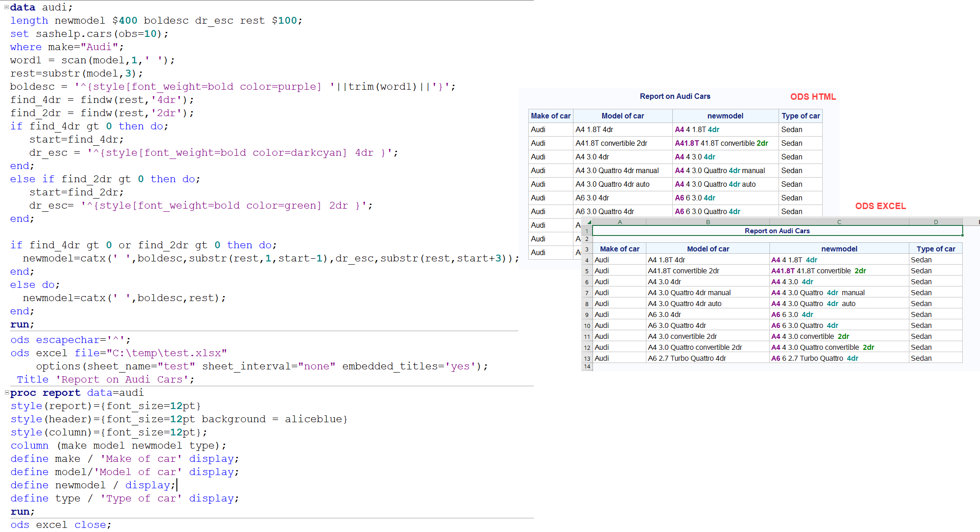Select Excel column B header

[707, 222]
